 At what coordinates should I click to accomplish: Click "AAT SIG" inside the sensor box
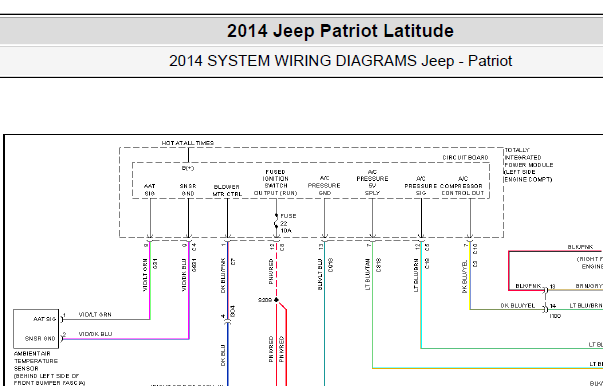click(x=45, y=319)
